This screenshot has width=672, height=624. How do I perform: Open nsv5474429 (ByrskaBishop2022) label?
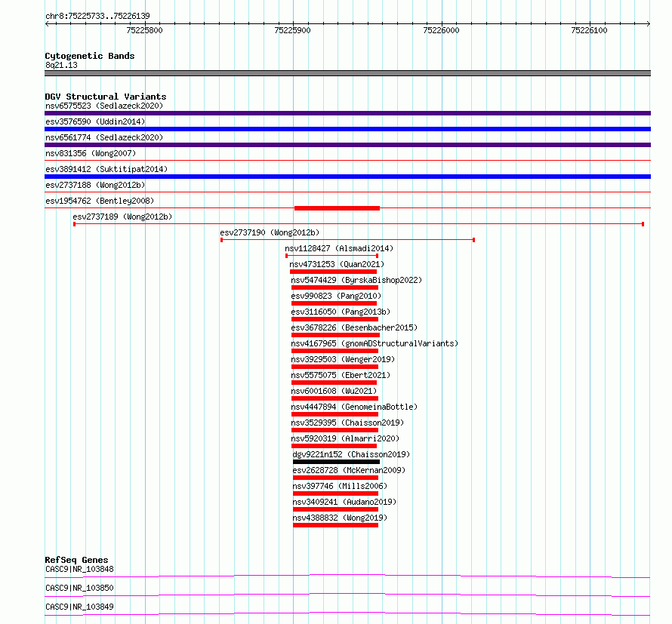(x=356, y=280)
